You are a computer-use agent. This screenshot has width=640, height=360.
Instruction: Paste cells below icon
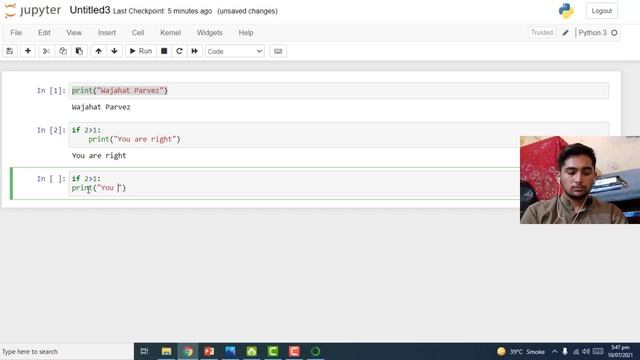click(79, 51)
